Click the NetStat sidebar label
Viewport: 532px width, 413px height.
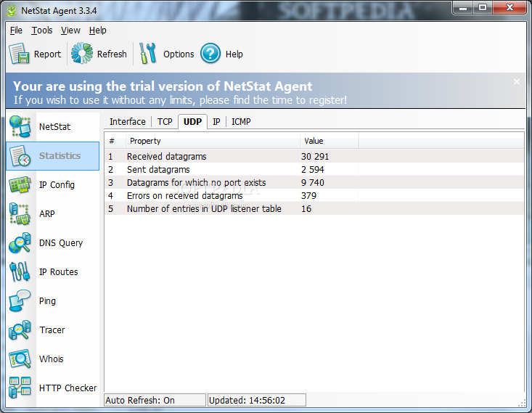click(54, 126)
